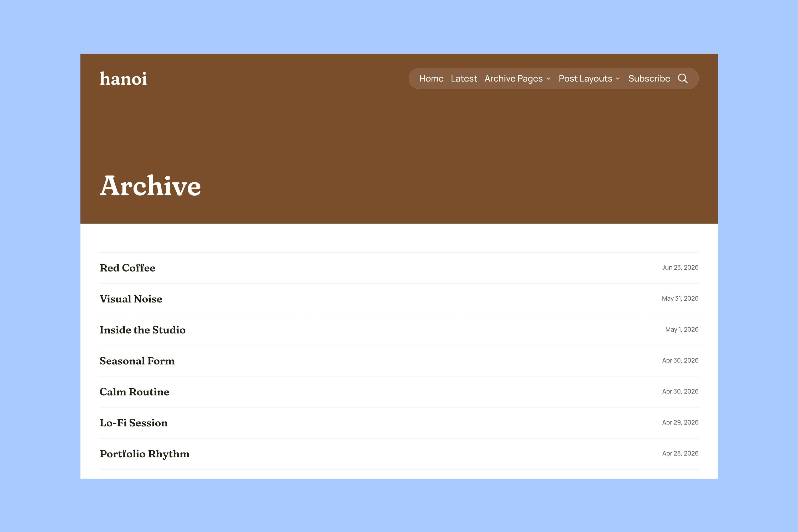Click the May 1, 2026 date
The image size is (798, 532).
coord(682,329)
